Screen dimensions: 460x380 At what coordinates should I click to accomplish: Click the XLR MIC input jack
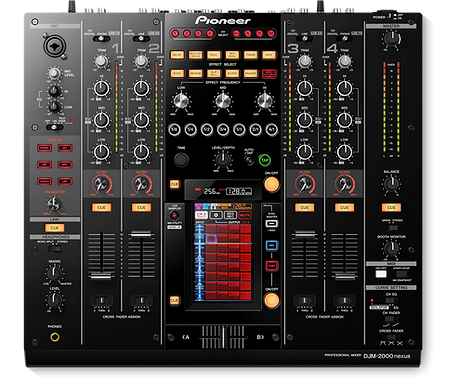[x=55, y=47]
